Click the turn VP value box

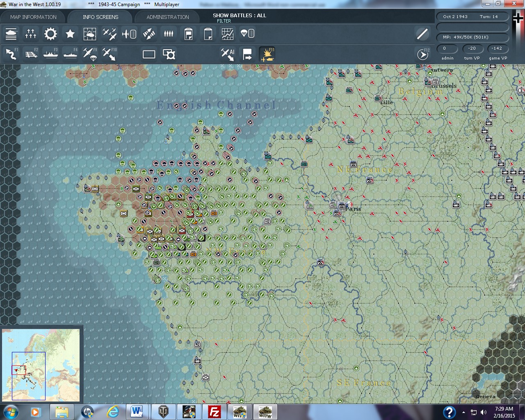472,48
